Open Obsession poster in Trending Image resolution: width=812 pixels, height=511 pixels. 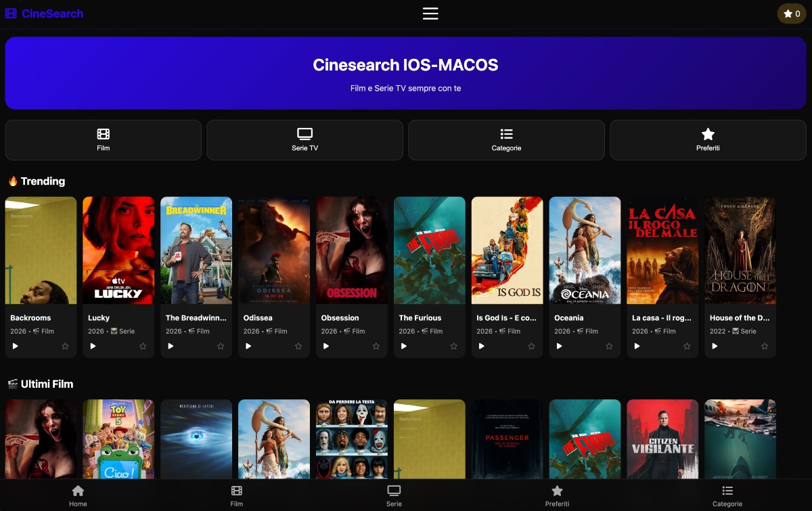pyautogui.click(x=352, y=250)
